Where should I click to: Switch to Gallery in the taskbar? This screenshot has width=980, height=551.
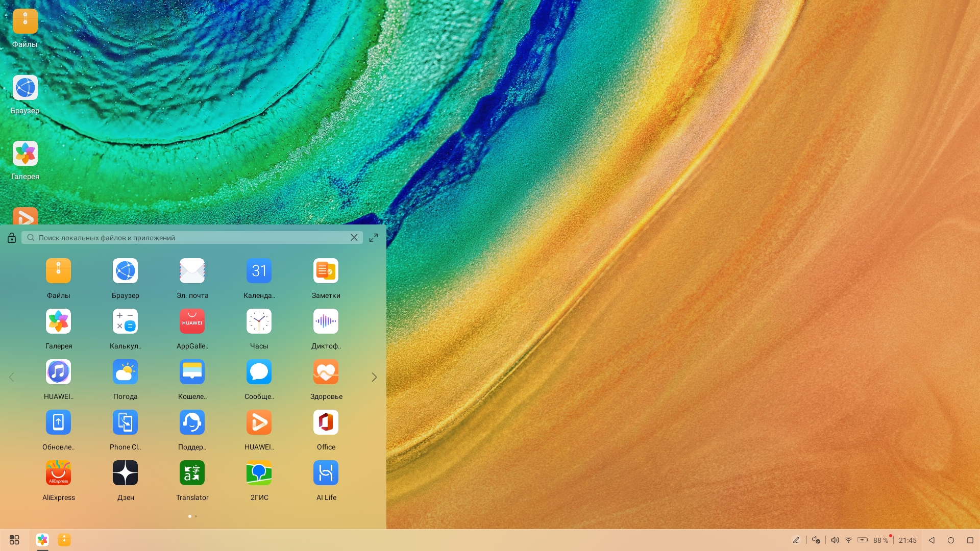coord(42,540)
